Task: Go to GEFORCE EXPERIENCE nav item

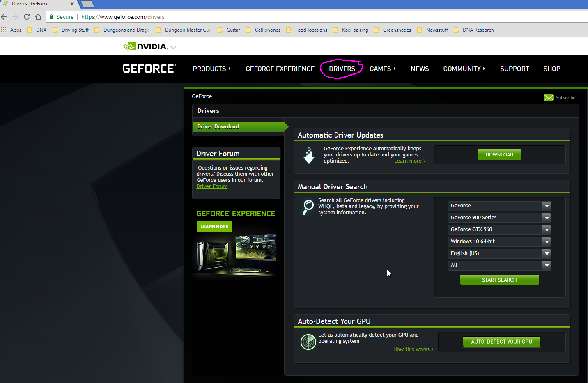Action: pos(280,69)
